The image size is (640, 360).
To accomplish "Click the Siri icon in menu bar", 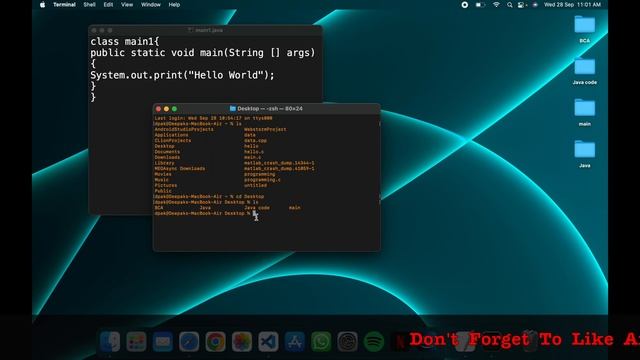I will pyautogui.click(x=535, y=5).
